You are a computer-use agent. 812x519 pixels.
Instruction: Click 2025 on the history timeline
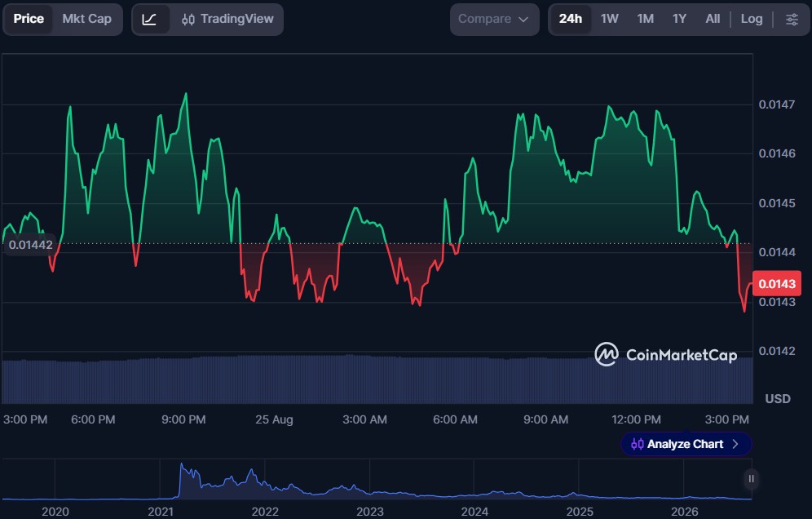click(x=580, y=512)
